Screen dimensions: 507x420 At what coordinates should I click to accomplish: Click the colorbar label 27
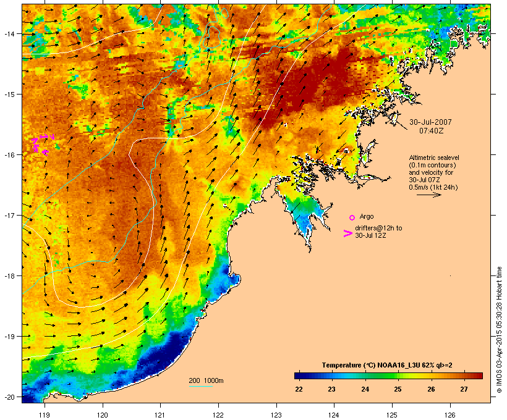(x=464, y=389)
